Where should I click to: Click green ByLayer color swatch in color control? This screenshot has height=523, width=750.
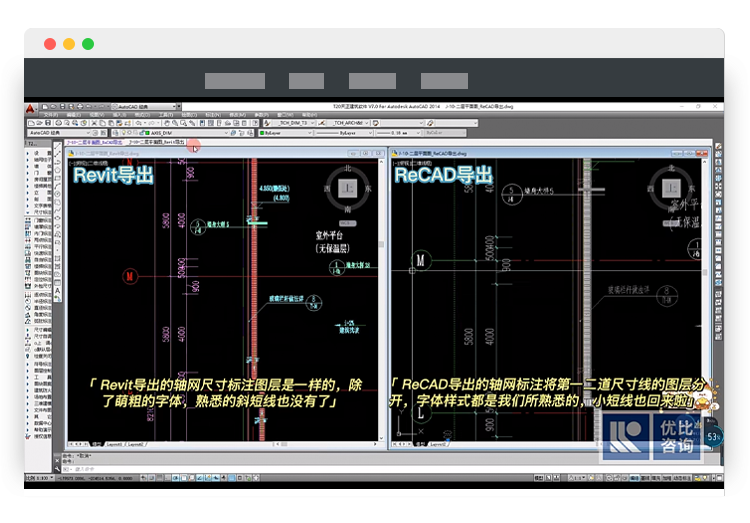coord(262,133)
